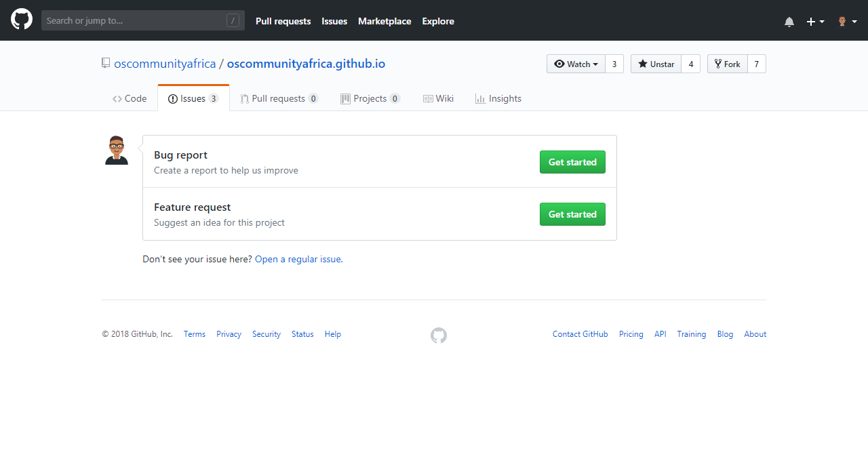Switch to the Code tab
This screenshot has width=868, height=467.
coord(130,98)
